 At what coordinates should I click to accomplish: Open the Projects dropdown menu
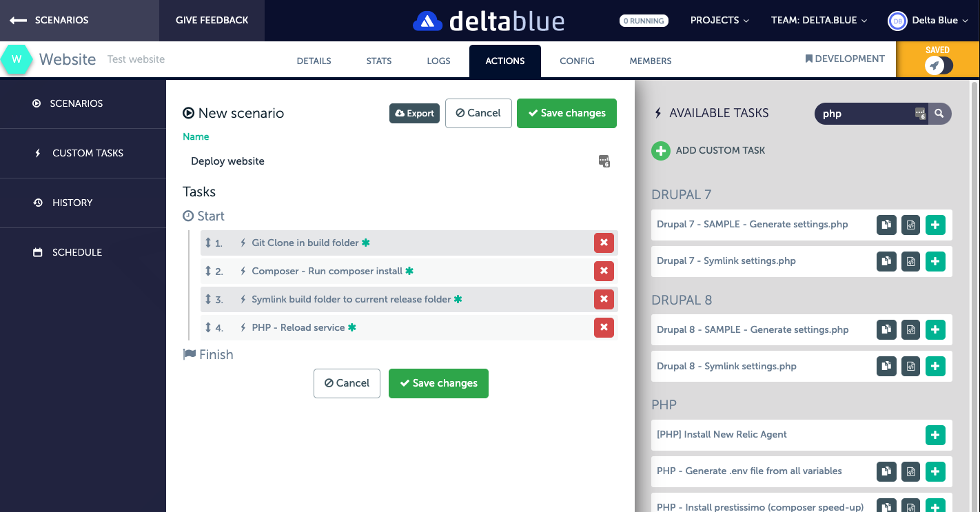pyautogui.click(x=719, y=21)
